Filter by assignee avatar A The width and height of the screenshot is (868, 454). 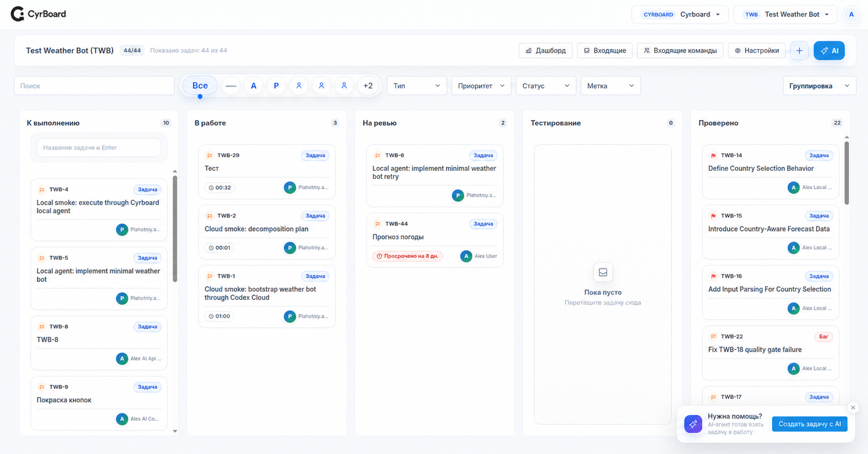click(x=254, y=86)
